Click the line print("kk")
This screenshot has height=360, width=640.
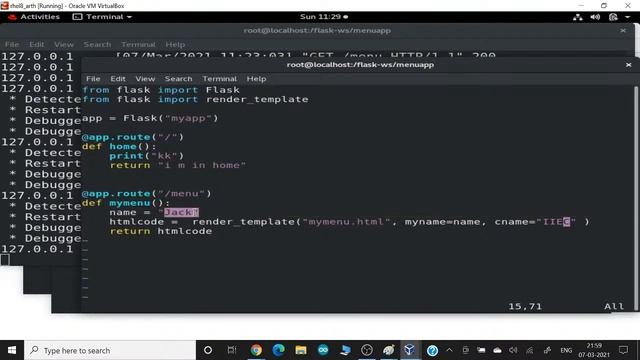point(147,156)
